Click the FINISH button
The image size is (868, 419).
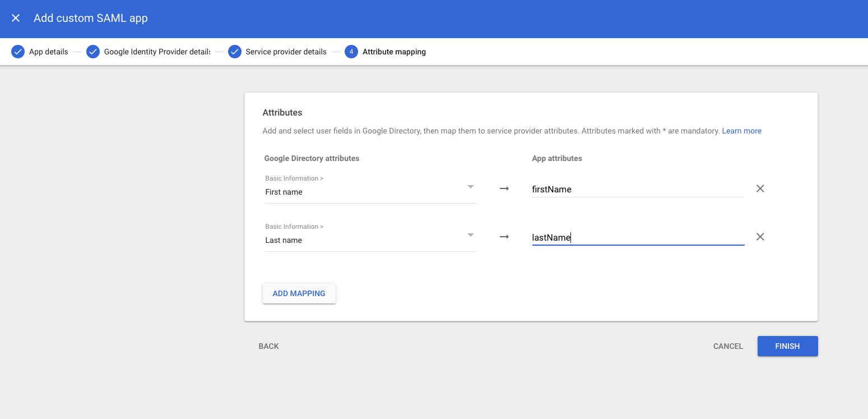pyautogui.click(x=787, y=346)
